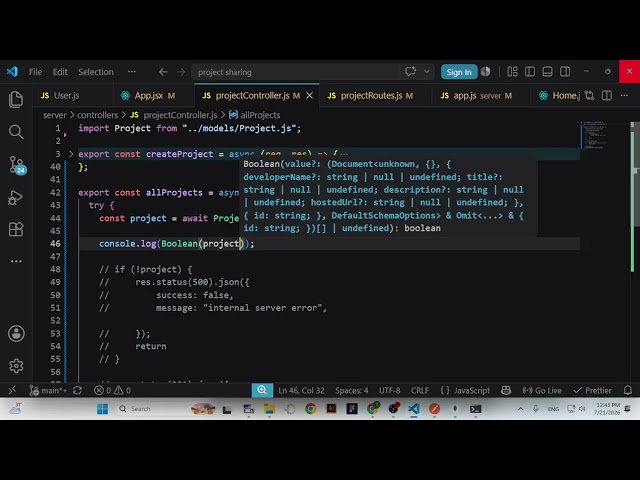Click the main* branch in status bar

48,391
